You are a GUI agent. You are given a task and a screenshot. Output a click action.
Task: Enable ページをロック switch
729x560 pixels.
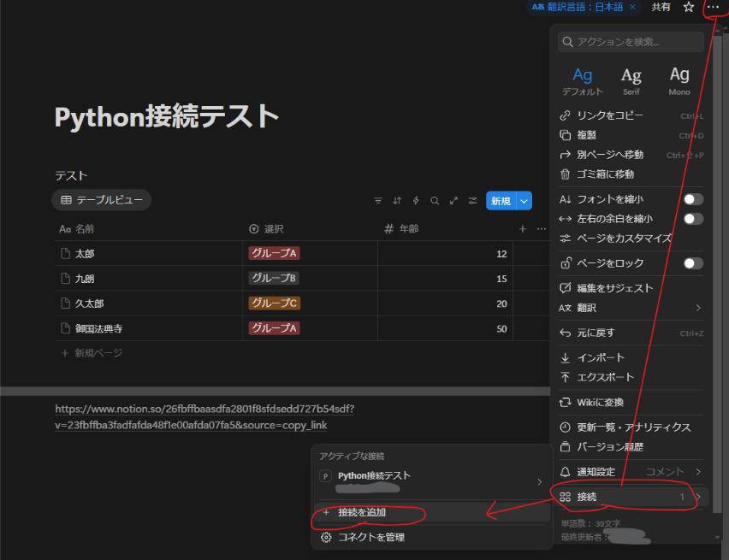[693, 263]
